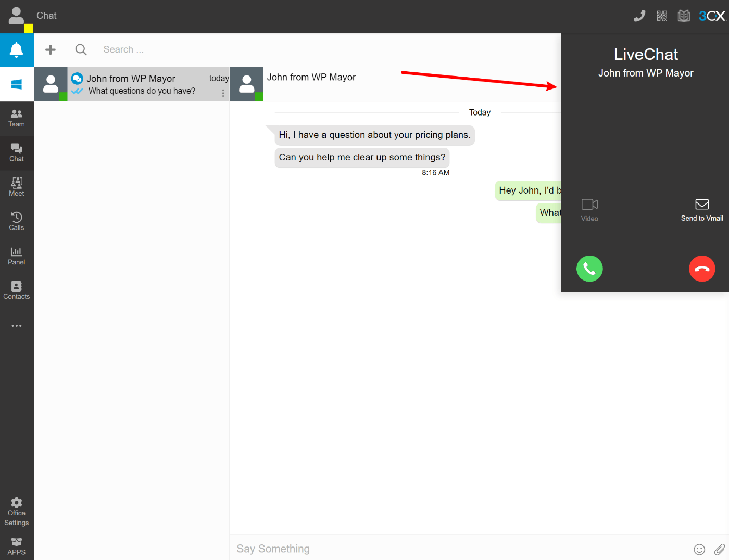Screen dimensions: 729x560
Task: Open the Calls history
Action: click(17, 222)
